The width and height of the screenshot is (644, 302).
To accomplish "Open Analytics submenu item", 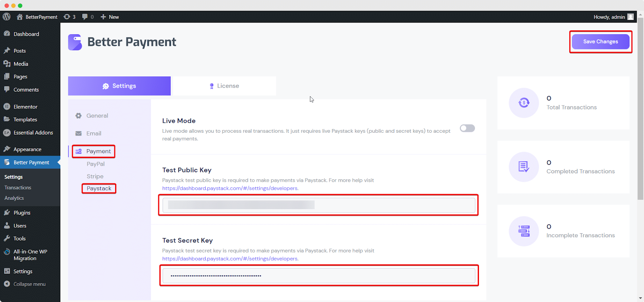I will 14,198.
